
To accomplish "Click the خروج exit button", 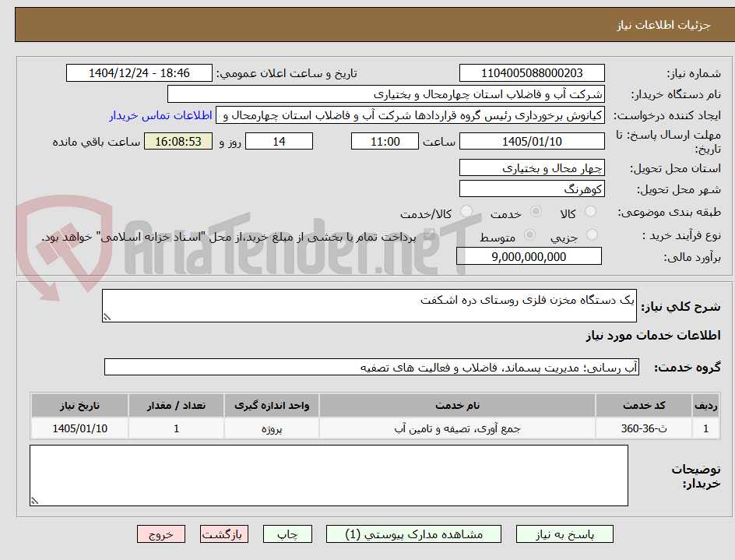I will coord(160,534).
